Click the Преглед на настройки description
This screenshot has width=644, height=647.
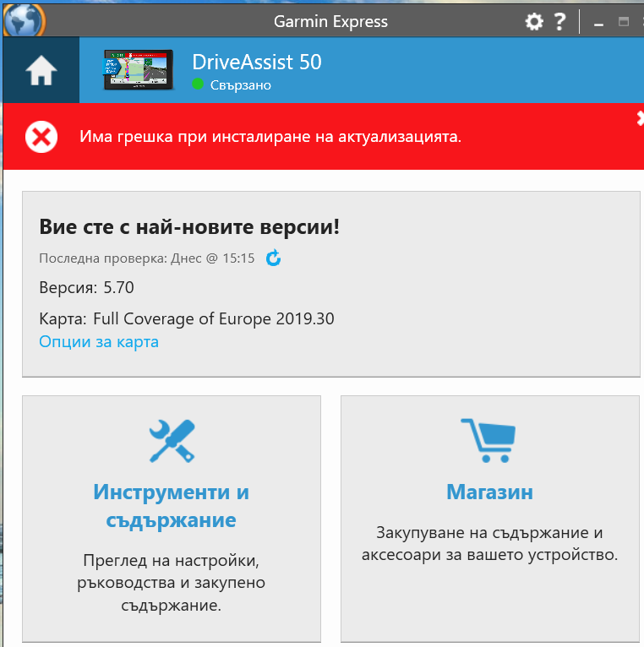coord(172,583)
